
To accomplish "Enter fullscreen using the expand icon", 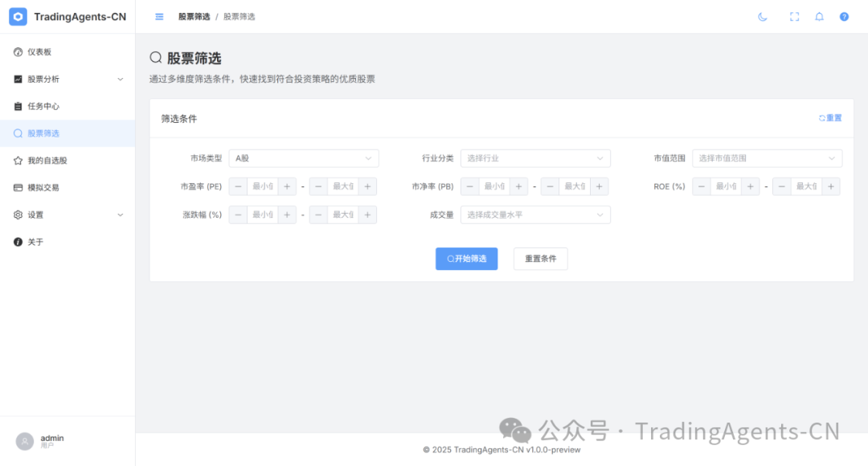I will click(x=794, y=17).
